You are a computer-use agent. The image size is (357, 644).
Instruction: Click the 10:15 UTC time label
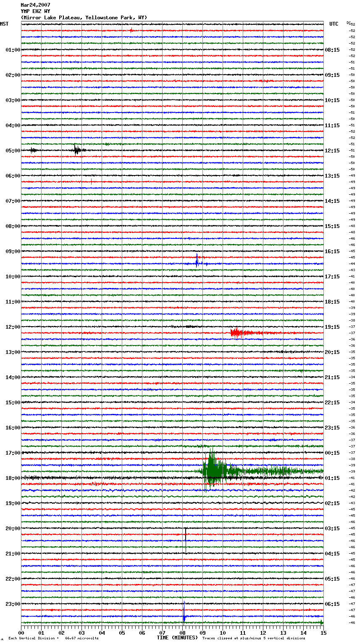[332, 100]
